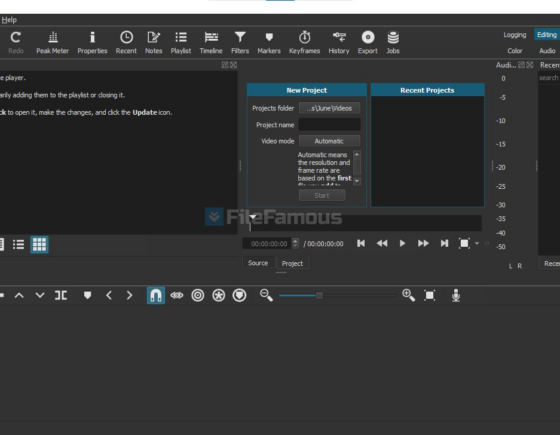Zoom out the timeline
560x435 pixels.
click(x=266, y=296)
